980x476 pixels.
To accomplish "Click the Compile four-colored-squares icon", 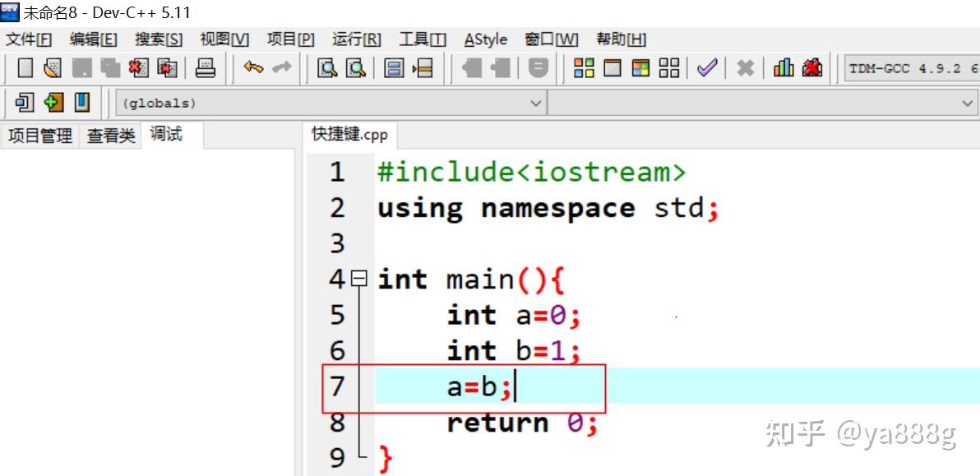I will tap(584, 67).
